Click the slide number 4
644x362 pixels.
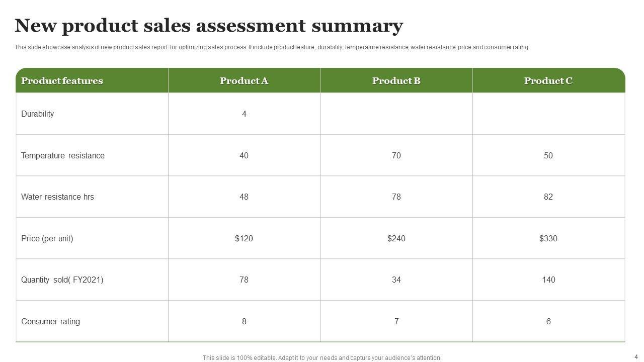pyautogui.click(x=636, y=357)
